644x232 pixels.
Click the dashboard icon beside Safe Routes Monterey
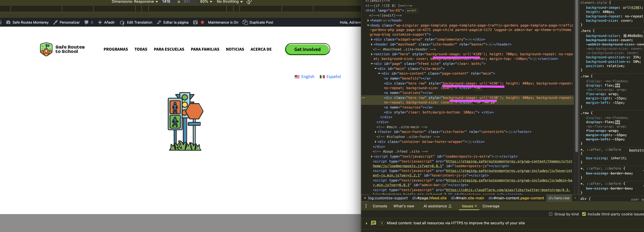[8, 22]
